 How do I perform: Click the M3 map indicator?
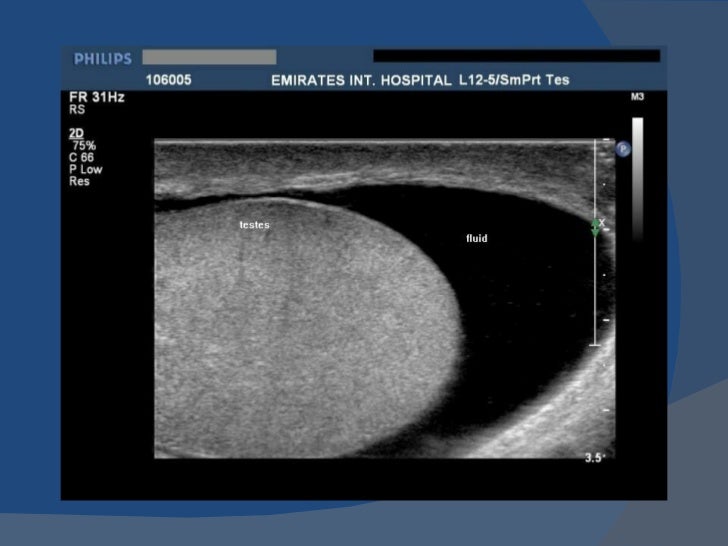(637, 97)
